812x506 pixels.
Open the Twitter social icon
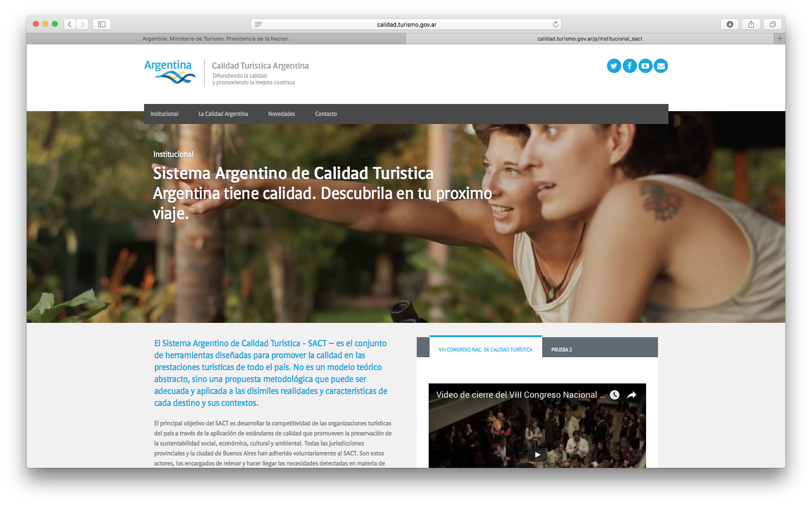coord(614,66)
